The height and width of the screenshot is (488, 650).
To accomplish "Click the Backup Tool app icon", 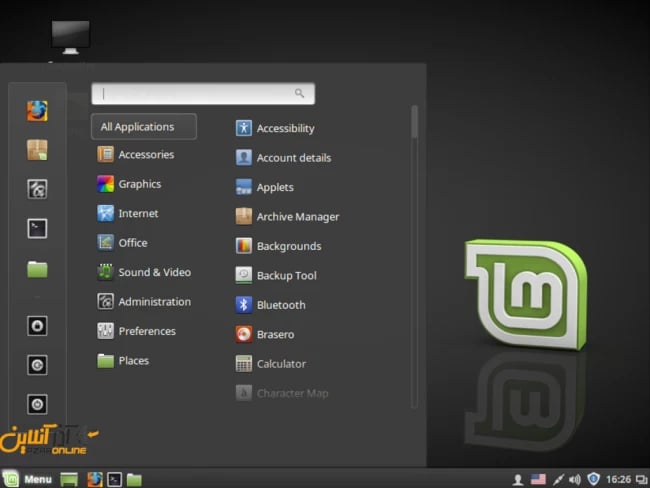I will [243, 275].
